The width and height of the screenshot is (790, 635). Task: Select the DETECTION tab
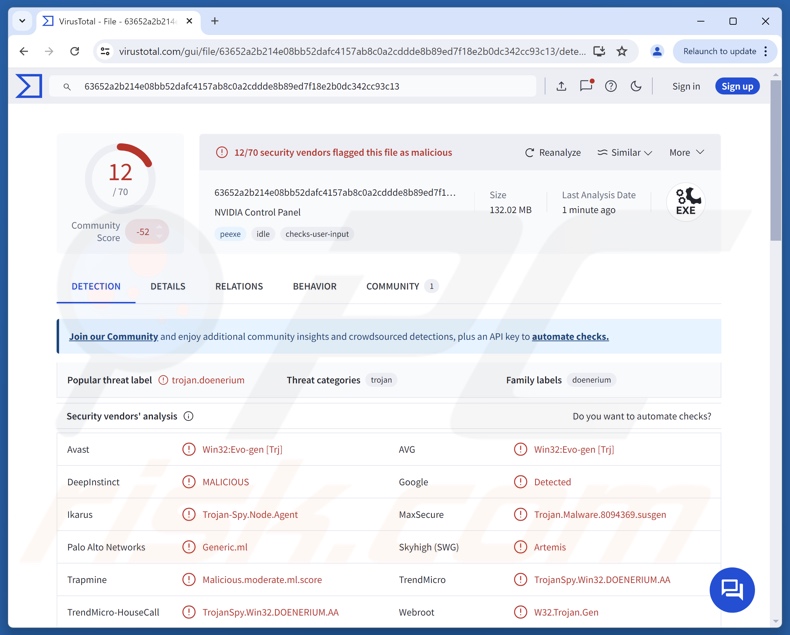(x=96, y=286)
